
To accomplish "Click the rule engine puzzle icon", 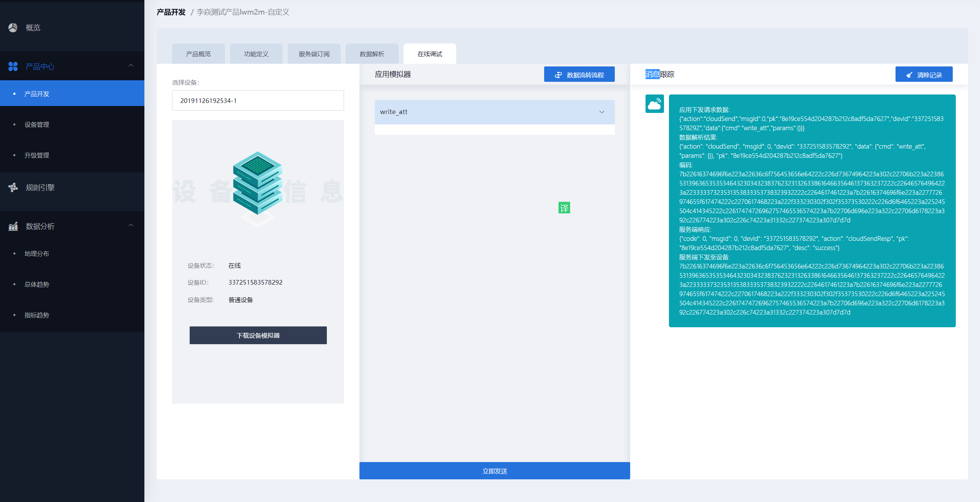I will 13,187.
